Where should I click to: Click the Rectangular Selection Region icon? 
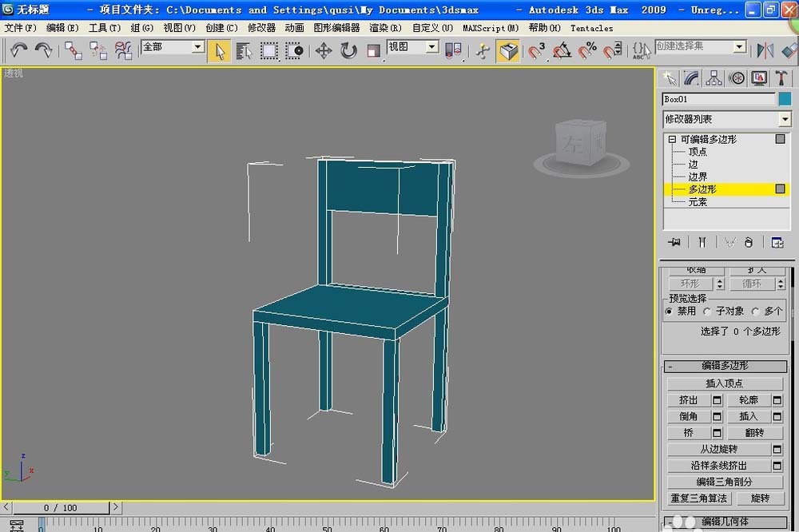point(269,51)
